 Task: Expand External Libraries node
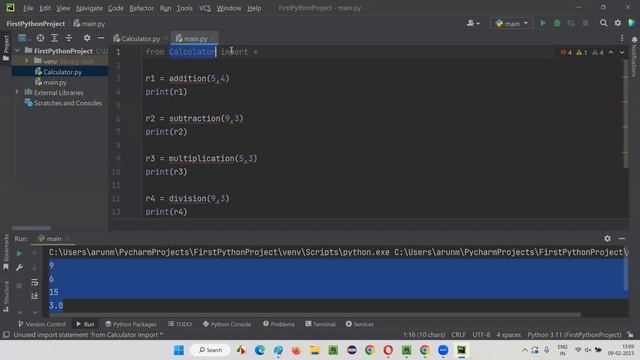(17, 92)
